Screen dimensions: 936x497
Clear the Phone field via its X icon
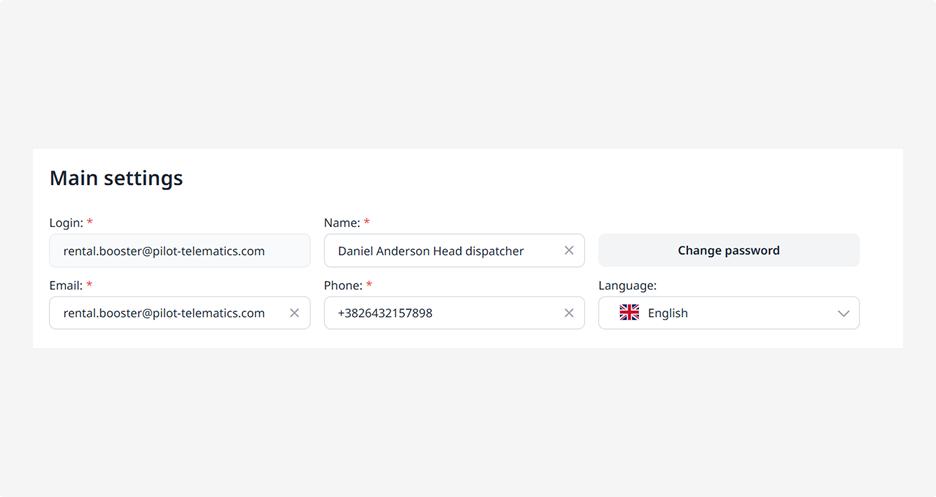[x=569, y=313]
